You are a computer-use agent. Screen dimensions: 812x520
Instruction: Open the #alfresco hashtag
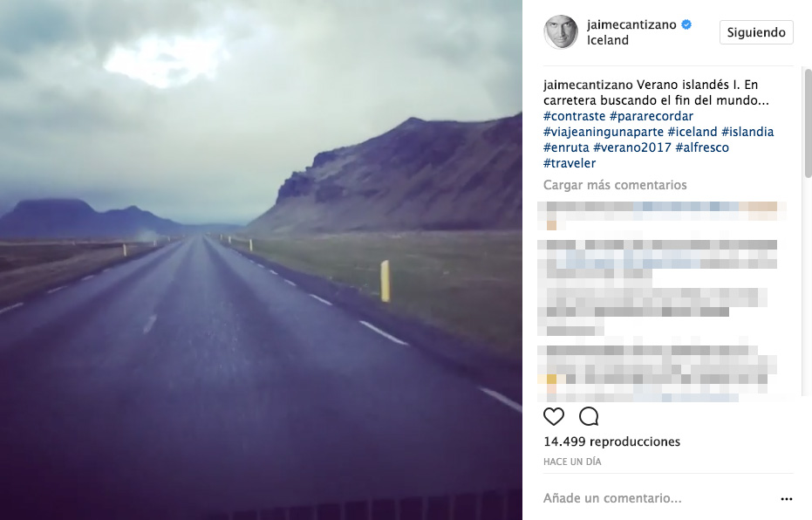coord(702,147)
